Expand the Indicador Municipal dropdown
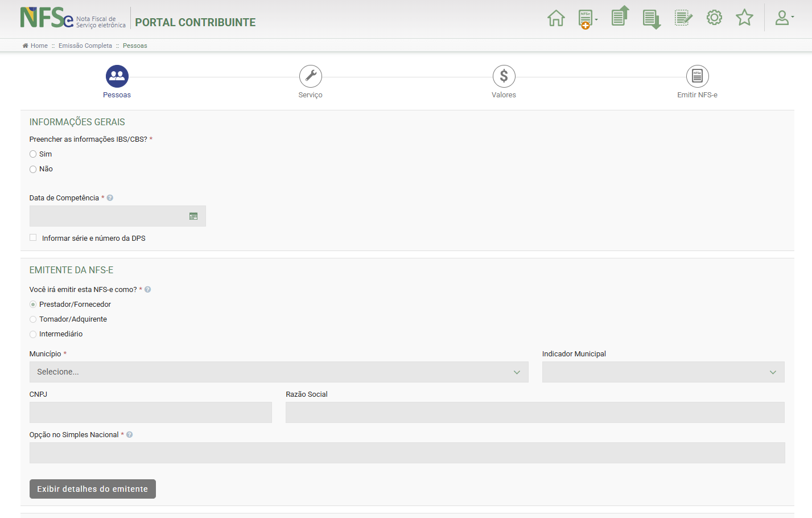 click(x=663, y=372)
